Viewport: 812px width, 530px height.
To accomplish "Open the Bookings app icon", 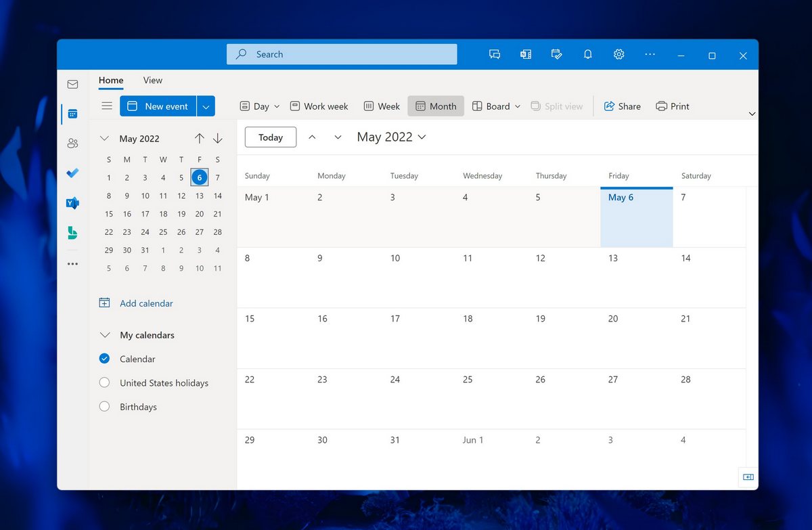I will coord(72,233).
